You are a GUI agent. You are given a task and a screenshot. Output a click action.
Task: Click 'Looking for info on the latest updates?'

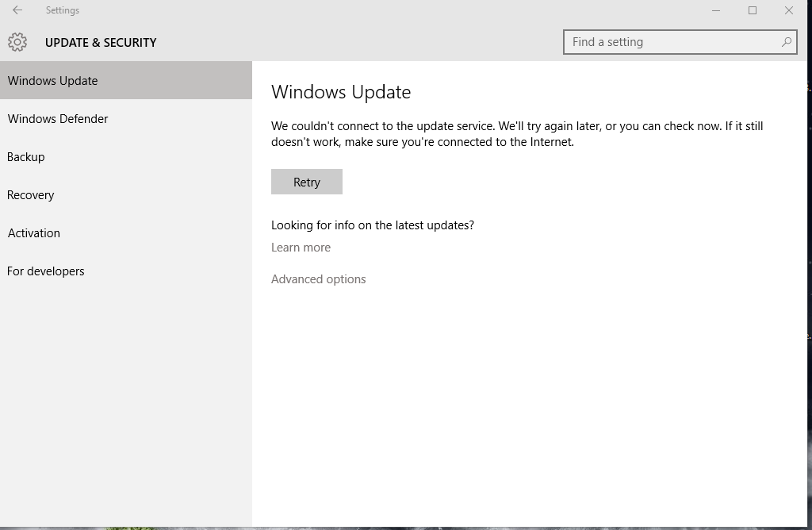tap(373, 225)
